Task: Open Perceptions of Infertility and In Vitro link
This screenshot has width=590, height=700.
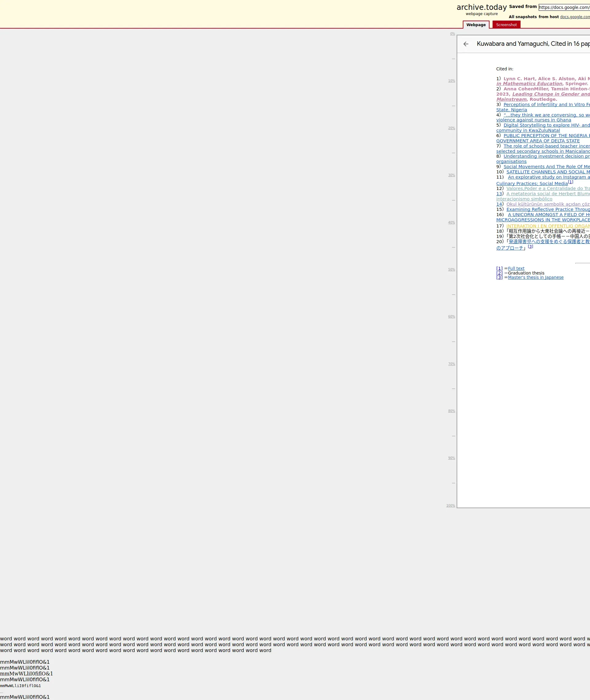Action: coord(546,105)
